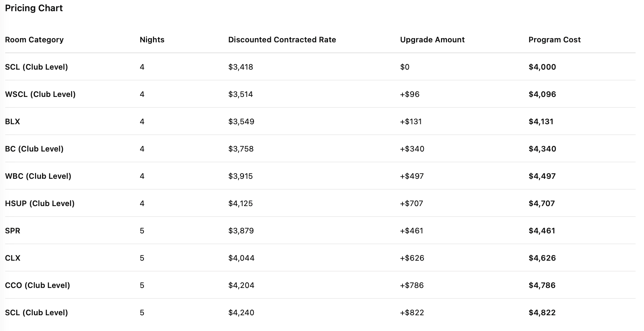Click the $4,000 program cost value
The width and height of the screenshot is (644, 331).
click(542, 67)
